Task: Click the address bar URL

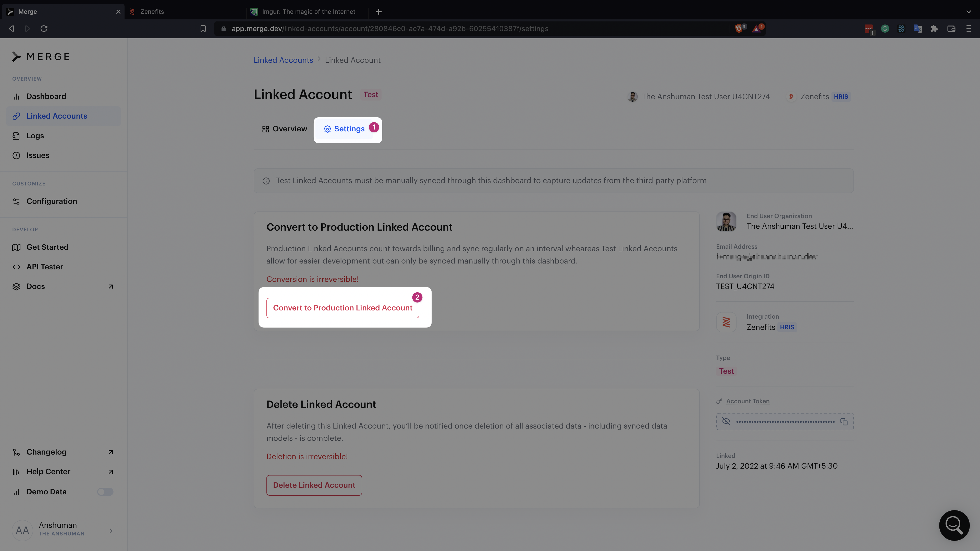Action: tap(389, 29)
